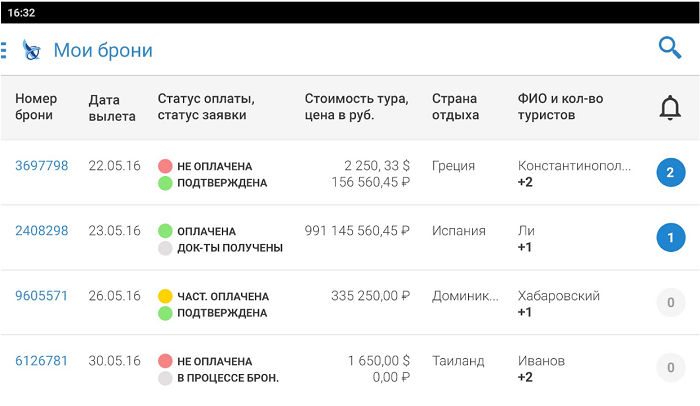Open the three-dot navigation menu

point(4,50)
